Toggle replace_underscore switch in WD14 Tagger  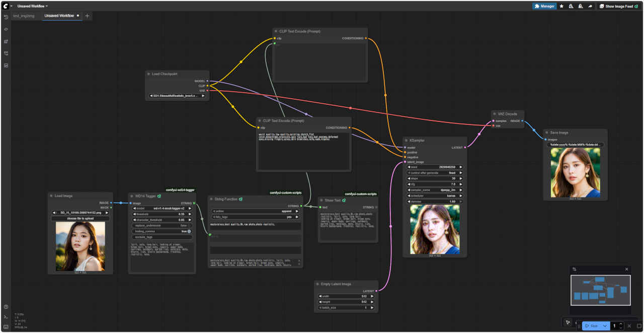point(189,225)
